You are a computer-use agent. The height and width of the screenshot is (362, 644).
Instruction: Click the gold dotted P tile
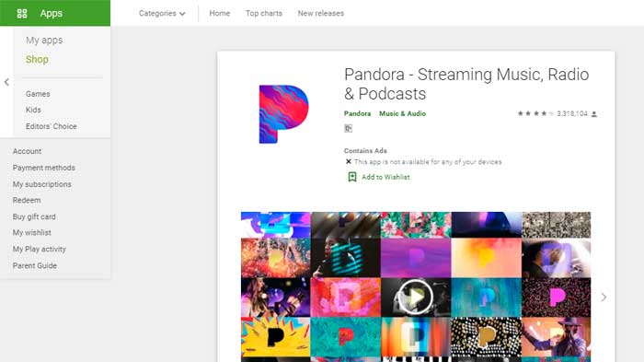pos(487,336)
